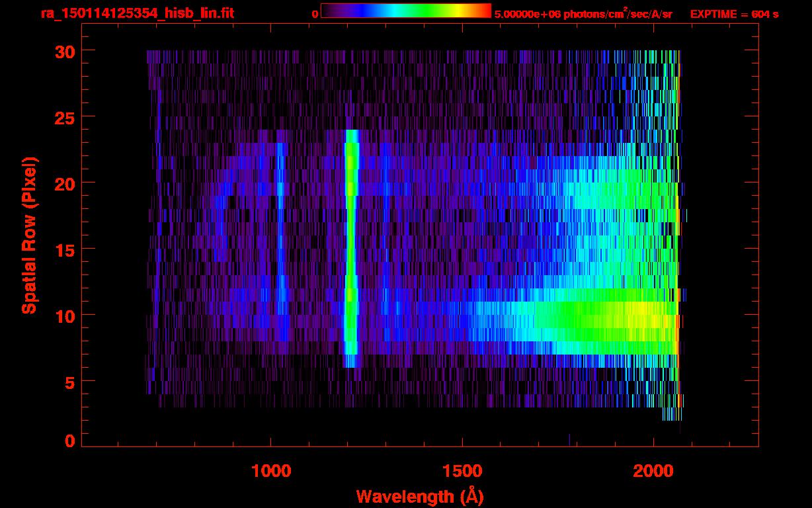Click the 5.00000e+06 photons colorbar maximum label
Screen dimensions: 812x508
(x=583, y=14)
